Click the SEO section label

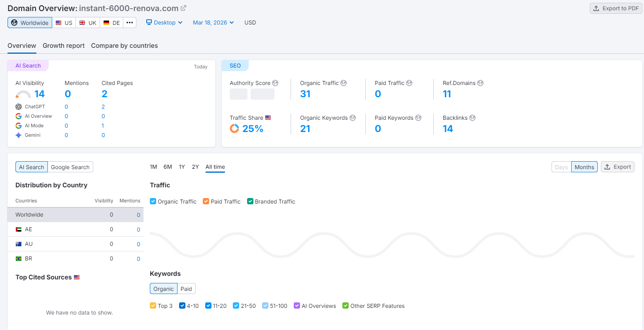tap(235, 66)
